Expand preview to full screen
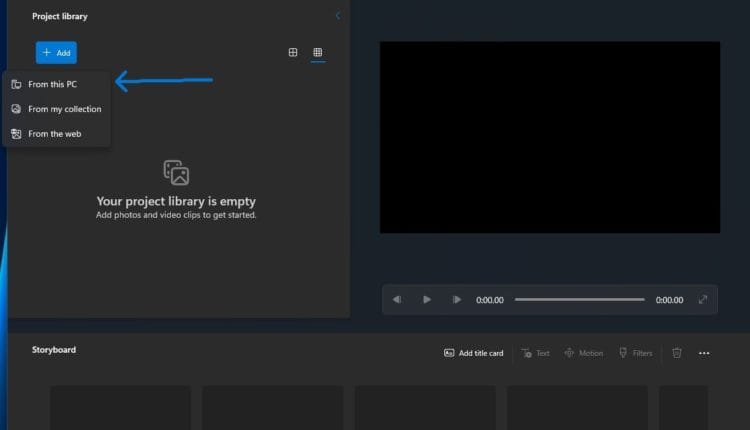The image size is (750, 430). point(703,299)
